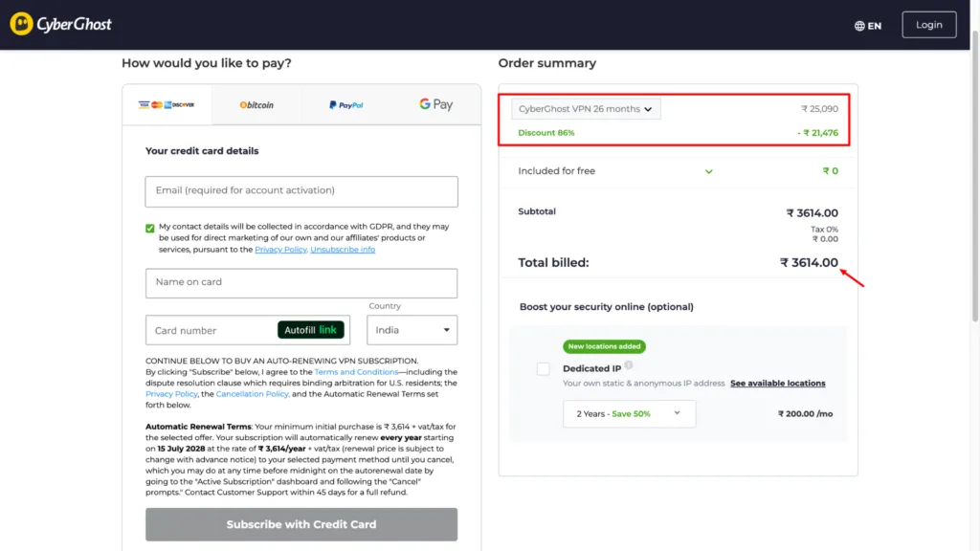980x551 pixels.
Task: Click the Dedicated IP info icon
Action: (x=629, y=365)
